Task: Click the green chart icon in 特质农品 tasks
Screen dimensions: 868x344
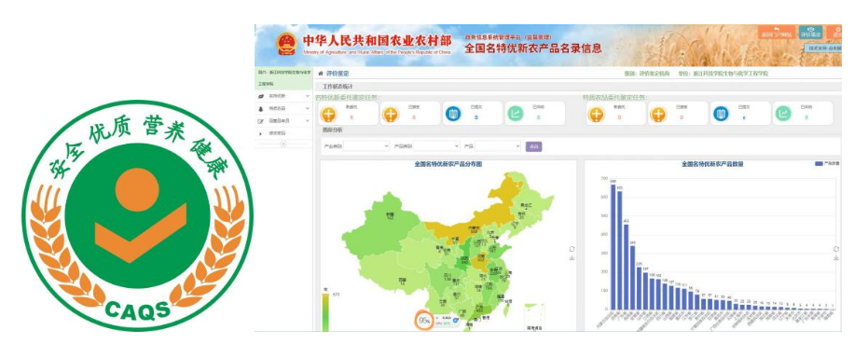Action: click(783, 114)
